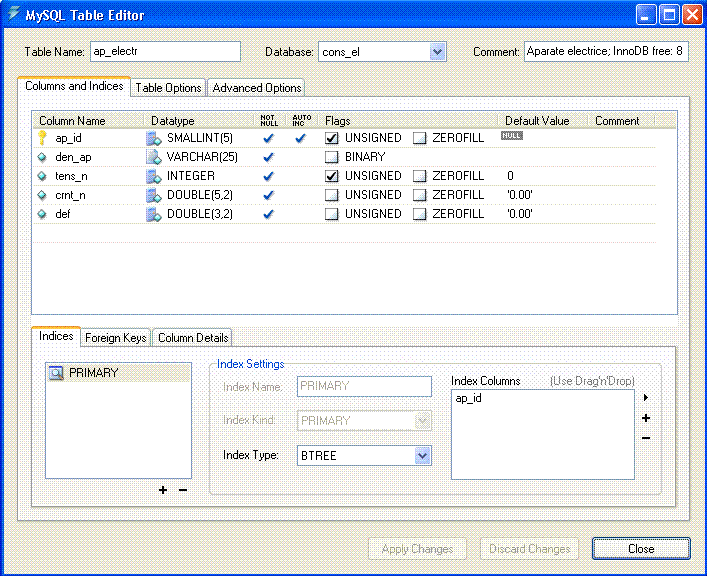Screen dimensions: 707x576
Task: Click the Table Name input field
Action: (165, 51)
